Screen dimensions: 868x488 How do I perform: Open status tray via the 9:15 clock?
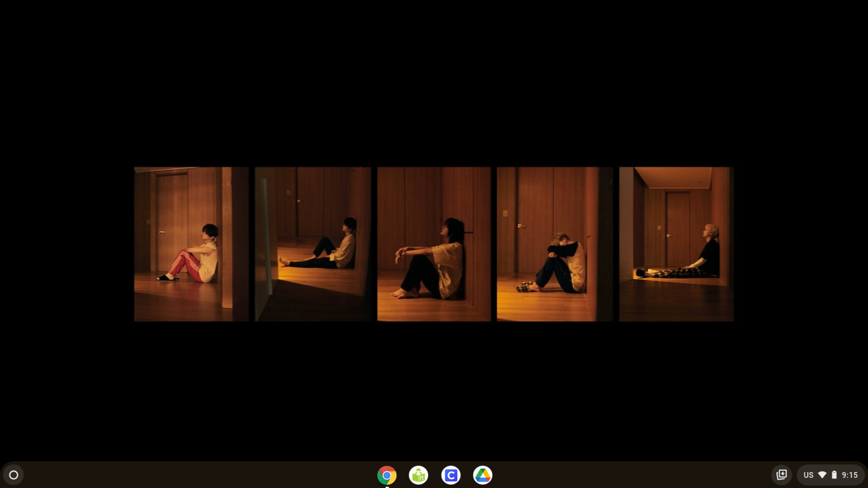[x=850, y=475]
